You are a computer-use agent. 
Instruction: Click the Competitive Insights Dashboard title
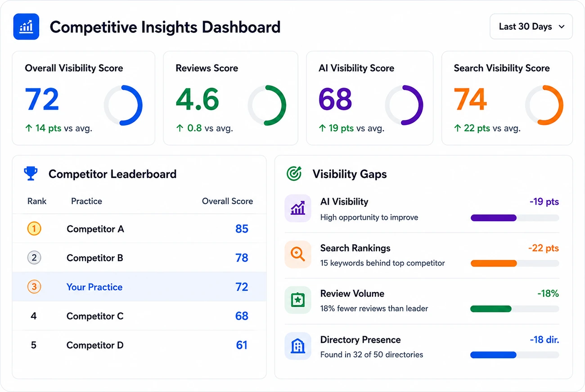pos(165,27)
